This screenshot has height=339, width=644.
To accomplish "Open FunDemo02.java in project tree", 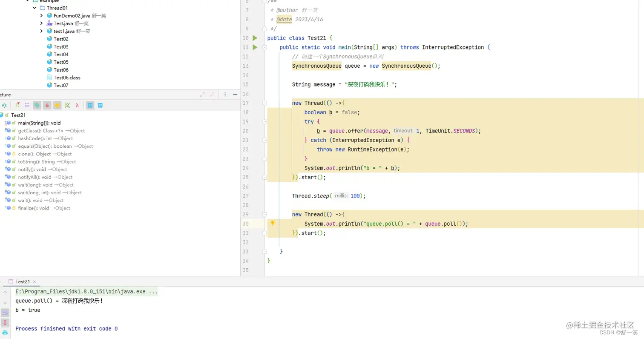I will pyautogui.click(x=72, y=16).
